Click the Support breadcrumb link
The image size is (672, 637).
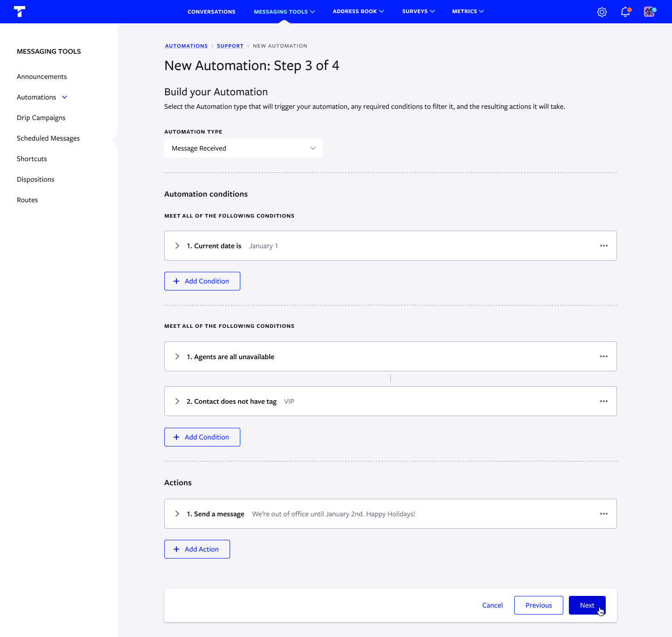tap(230, 46)
